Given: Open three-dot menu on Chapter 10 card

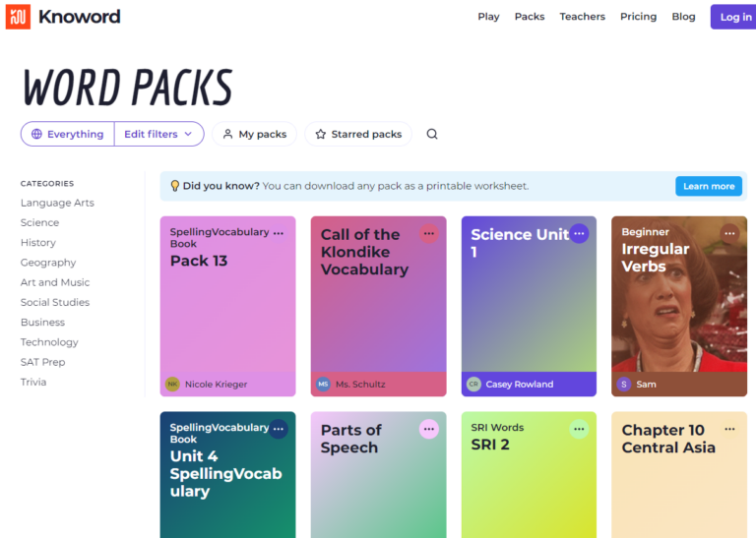Looking at the screenshot, I should [x=729, y=429].
